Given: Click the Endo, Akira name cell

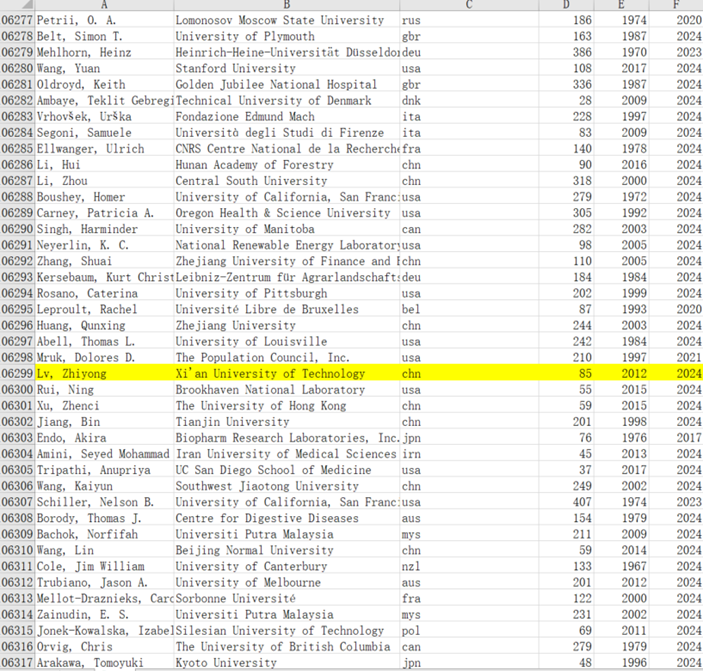Looking at the screenshot, I should coord(104,438).
